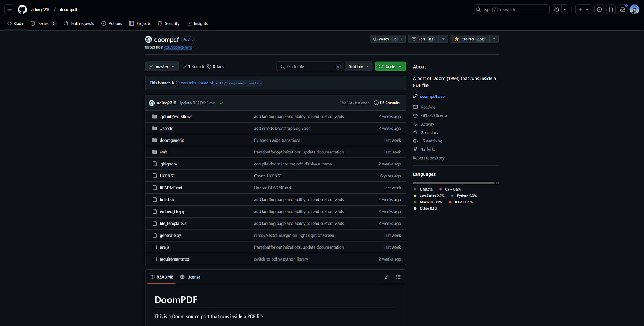Click the GitHub logo icon
The width and height of the screenshot is (644, 326).
point(22,9)
